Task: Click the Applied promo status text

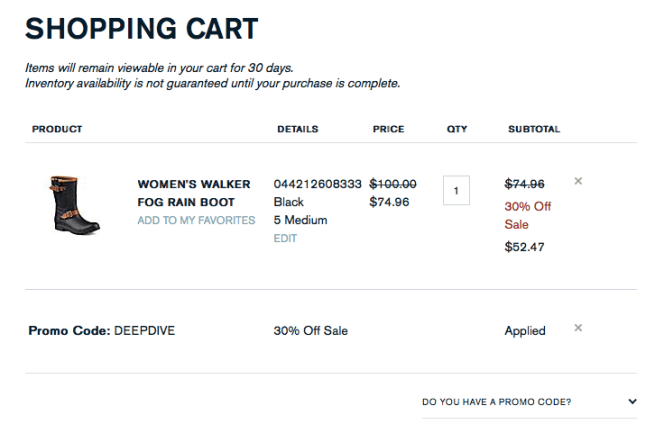Action: pyautogui.click(x=525, y=331)
